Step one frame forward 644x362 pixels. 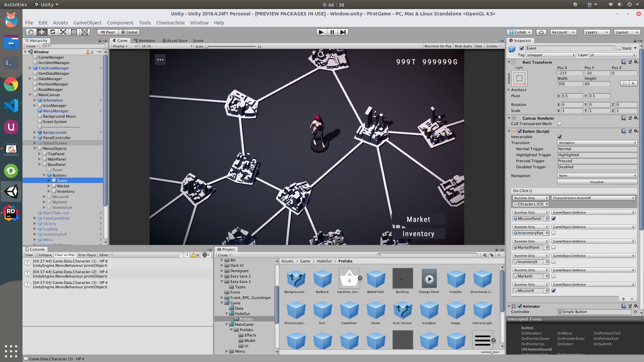[343, 32]
